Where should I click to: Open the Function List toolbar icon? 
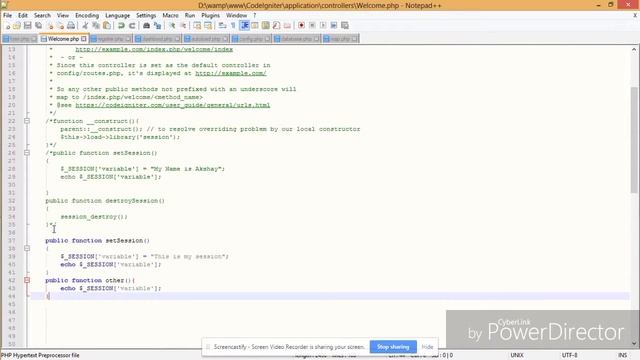click(x=276, y=26)
